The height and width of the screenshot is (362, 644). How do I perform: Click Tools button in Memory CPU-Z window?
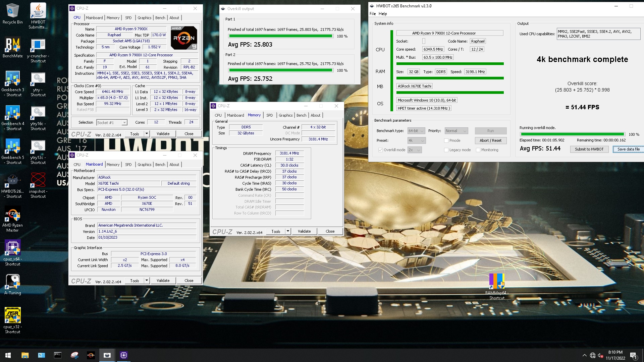tap(276, 231)
